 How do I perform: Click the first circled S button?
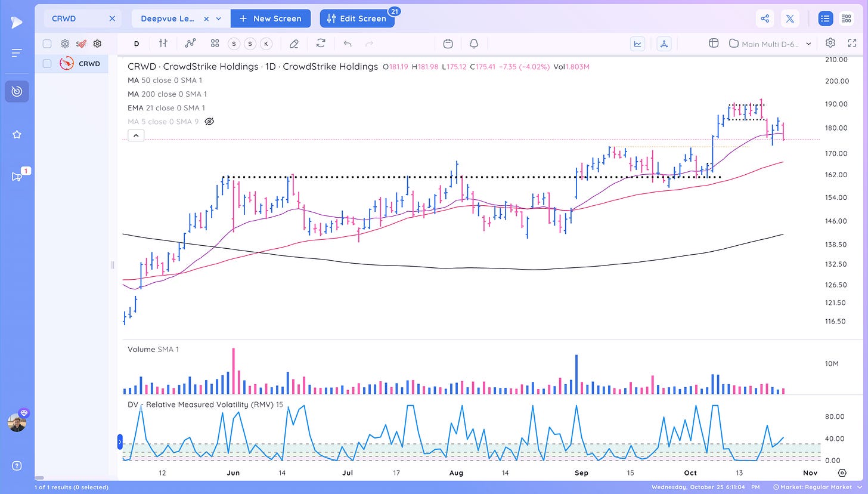(234, 44)
